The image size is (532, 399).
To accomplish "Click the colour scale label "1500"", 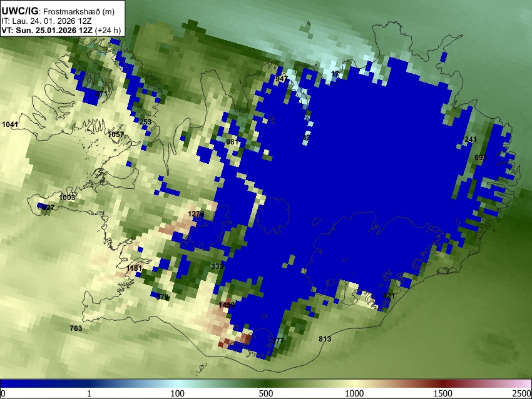I will click(x=443, y=393).
